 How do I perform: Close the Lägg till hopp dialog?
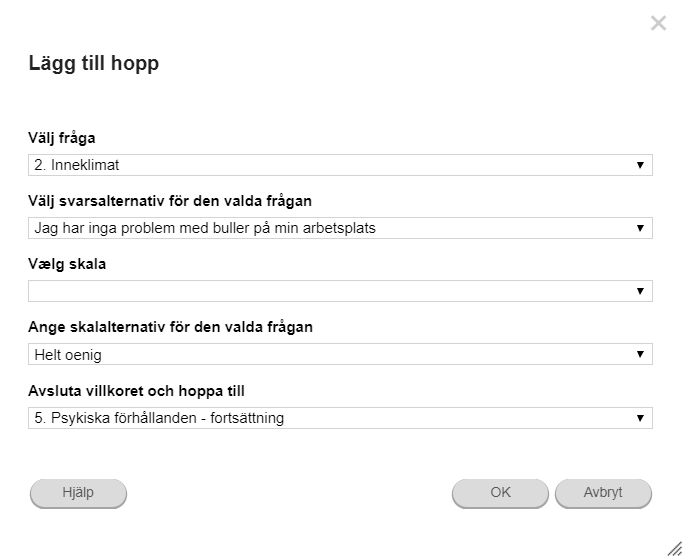[658, 23]
